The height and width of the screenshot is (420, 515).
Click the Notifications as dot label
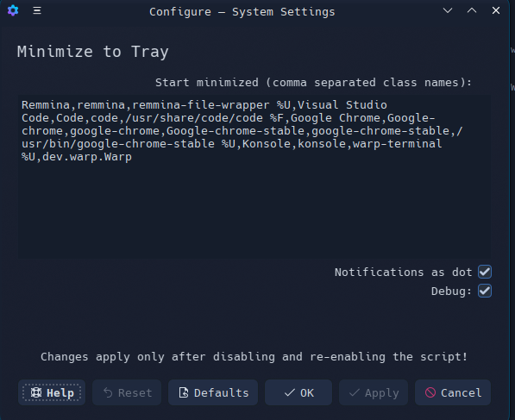coord(404,273)
